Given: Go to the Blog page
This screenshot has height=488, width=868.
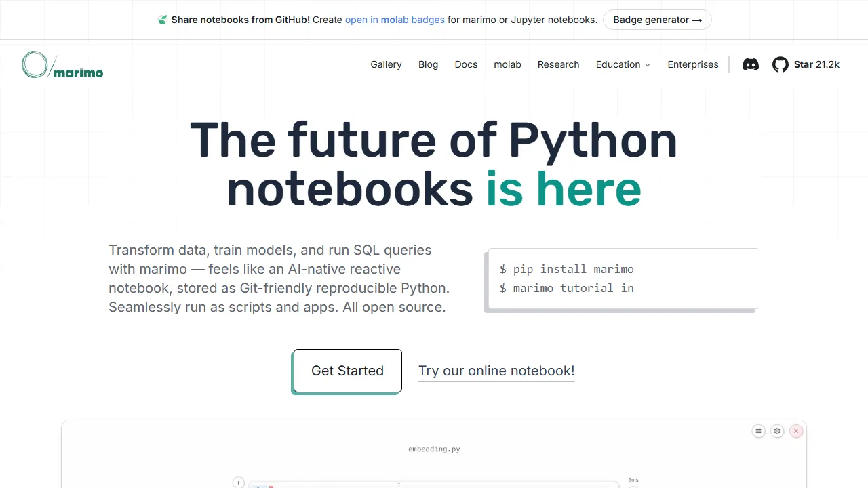Looking at the screenshot, I should click(428, 64).
